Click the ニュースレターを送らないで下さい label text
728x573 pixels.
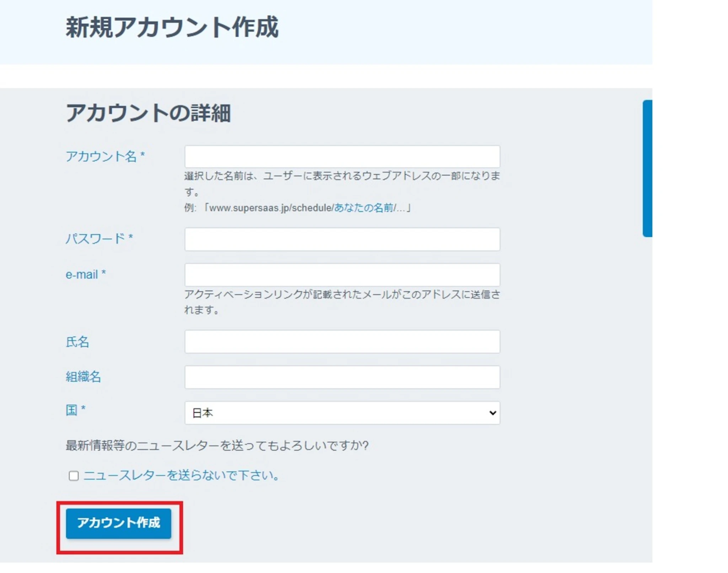pyautogui.click(x=181, y=475)
